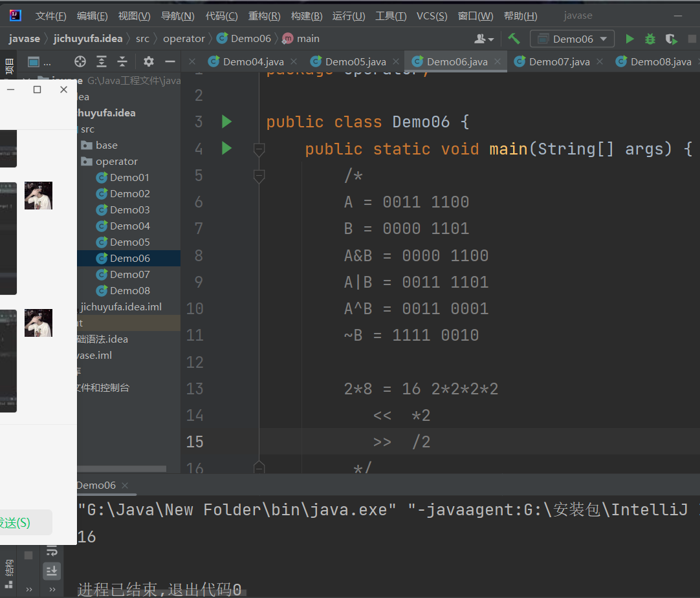Image resolution: width=700 pixels, height=598 pixels.
Task: Build project with the hammer icon
Action: click(x=514, y=39)
